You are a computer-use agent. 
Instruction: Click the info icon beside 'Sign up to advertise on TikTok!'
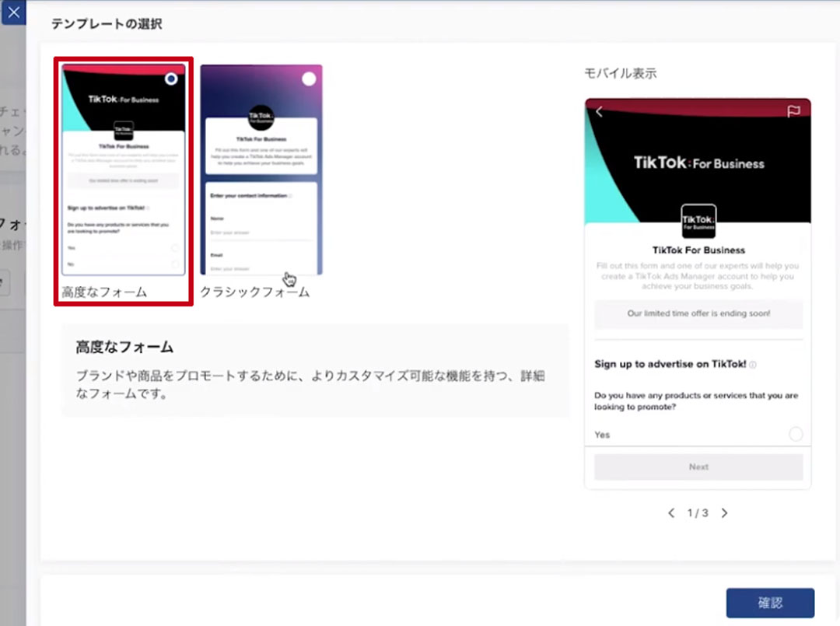click(753, 365)
